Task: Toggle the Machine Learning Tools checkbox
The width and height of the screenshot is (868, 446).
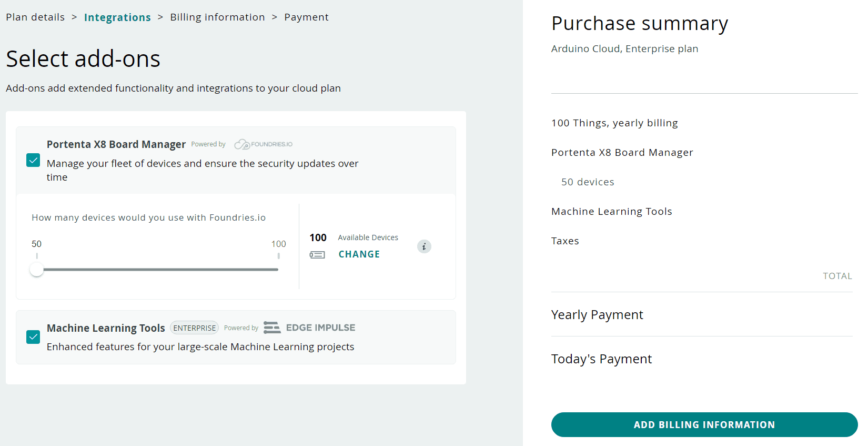Action: pyautogui.click(x=33, y=337)
